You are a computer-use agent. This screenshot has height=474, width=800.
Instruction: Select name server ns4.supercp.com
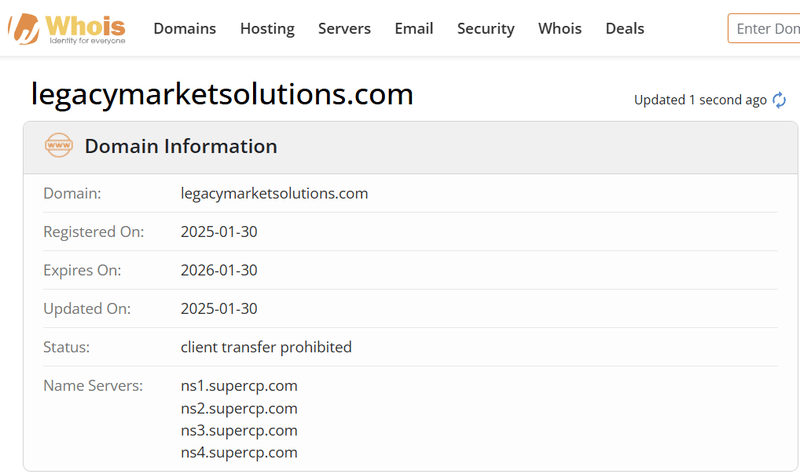click(x=239, y=452)
